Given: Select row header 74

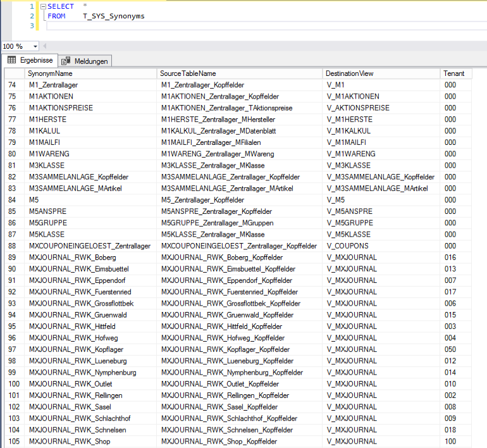Looking at the screenshot, I should (15, 85).
